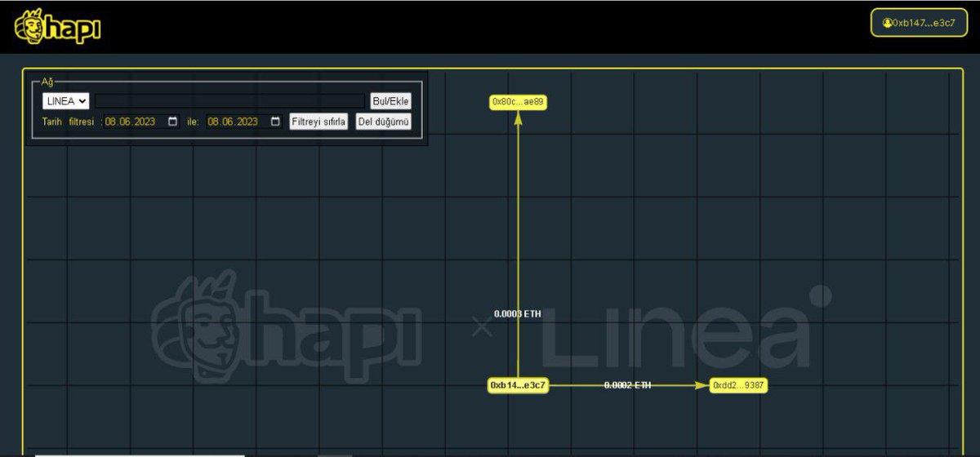The image size is (980, 457).
Task: Click the 0.0003 ETH edge label
Action: coord(517,313)
